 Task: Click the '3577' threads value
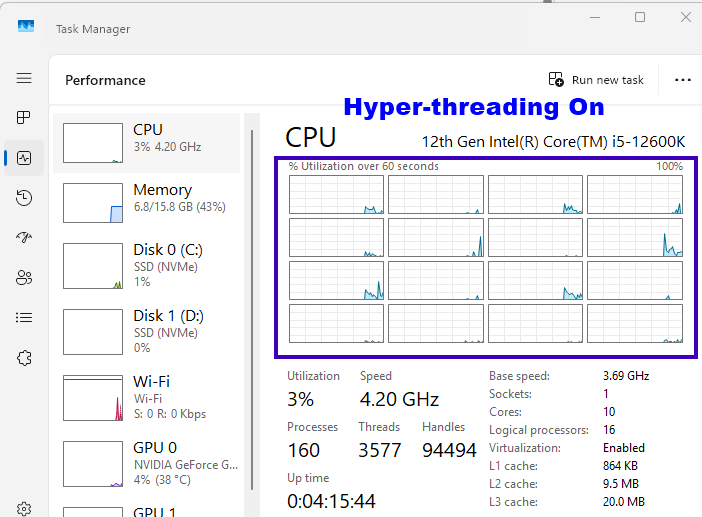[x=380, y=450]
